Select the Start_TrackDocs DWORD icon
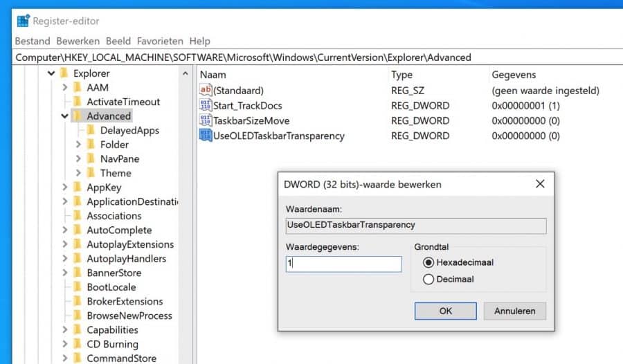Viewport: 623px width, 364px height. [206, 105]
